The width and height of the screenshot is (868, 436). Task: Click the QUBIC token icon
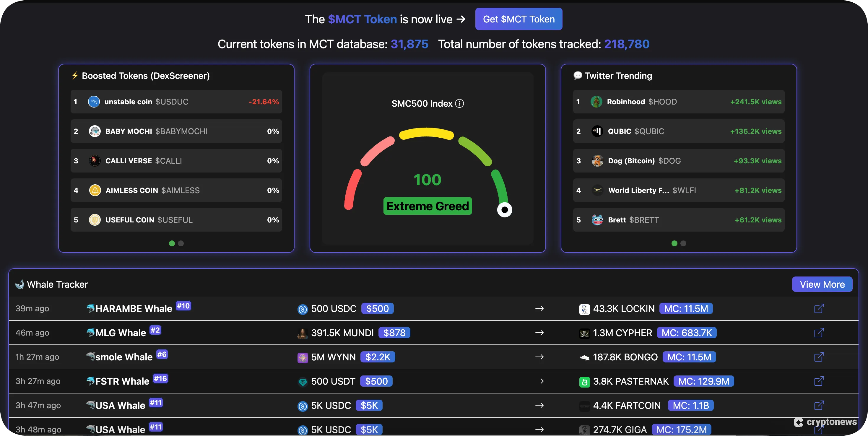[597, 131]
